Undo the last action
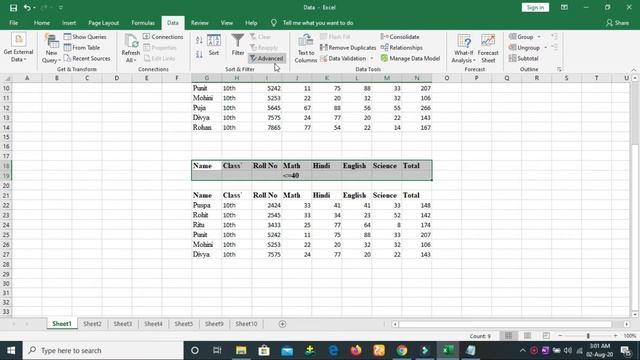Screen dimensions: 640x360 [27, 7]
